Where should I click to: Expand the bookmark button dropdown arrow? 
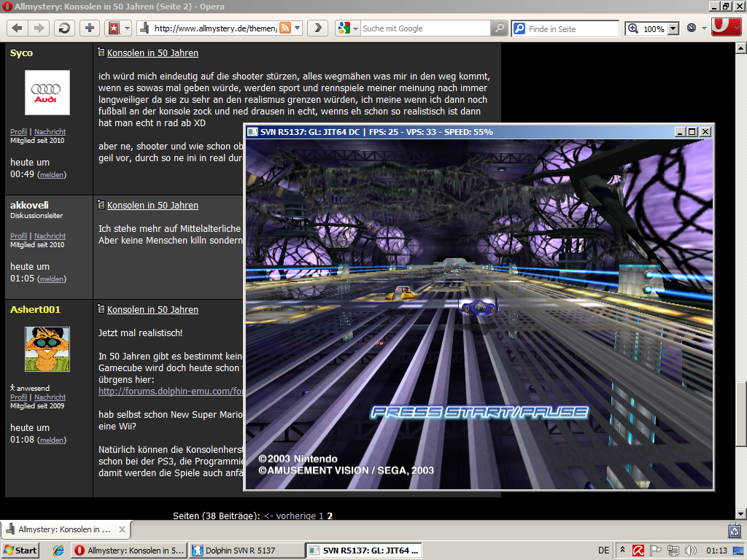coord(127,28)
